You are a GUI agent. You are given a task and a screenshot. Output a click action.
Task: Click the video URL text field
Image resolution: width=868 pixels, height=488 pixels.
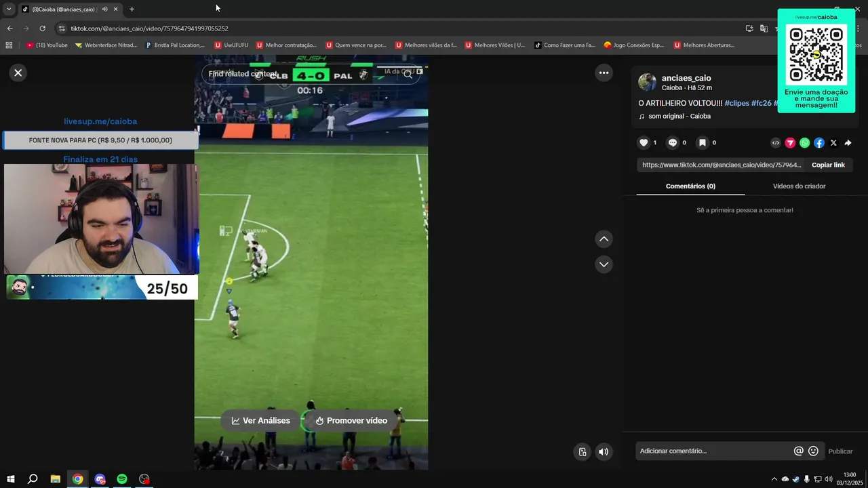pyautogui.click(x=721, y=165)
